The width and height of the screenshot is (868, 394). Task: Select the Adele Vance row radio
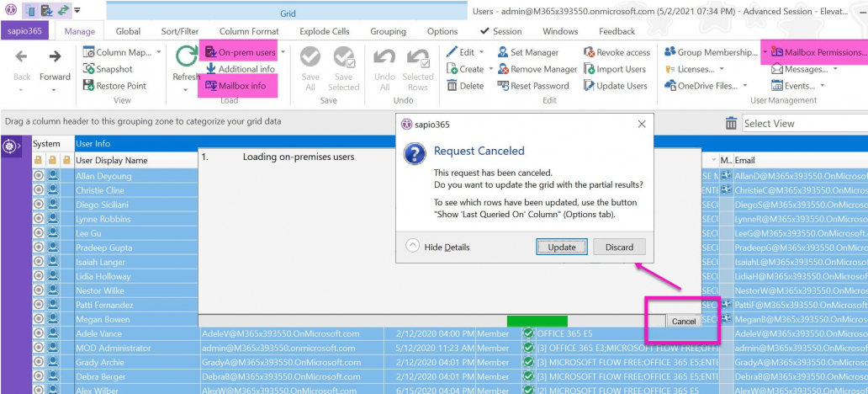39,333
